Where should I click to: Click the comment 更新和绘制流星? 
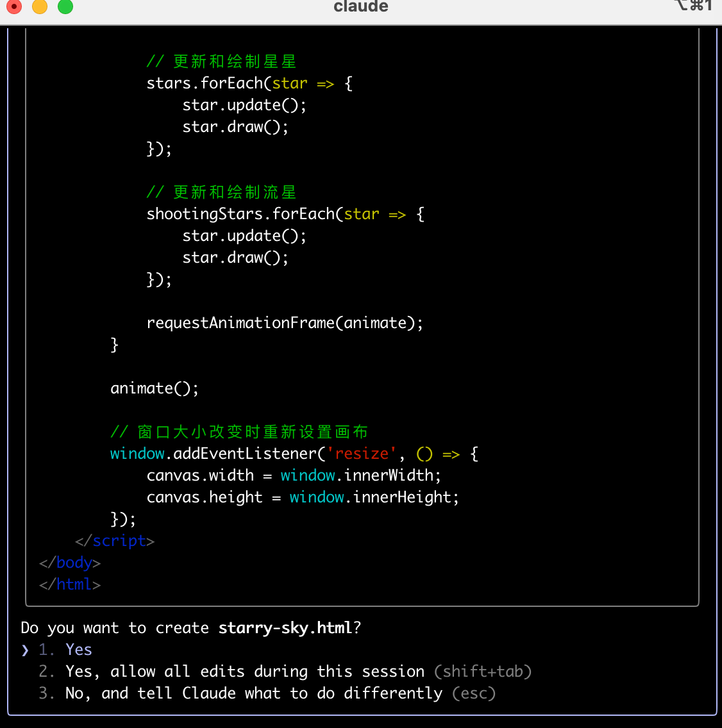pyautogui.click(x=221, y=192)
